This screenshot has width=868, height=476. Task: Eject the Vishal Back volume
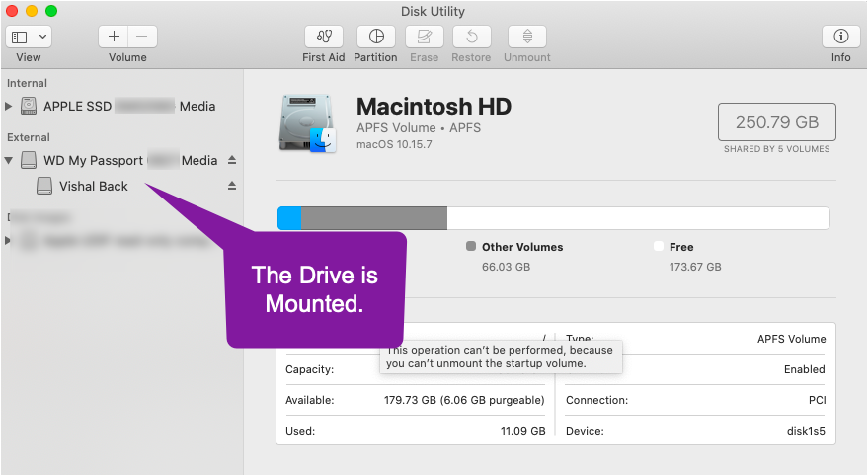(232, 186)
